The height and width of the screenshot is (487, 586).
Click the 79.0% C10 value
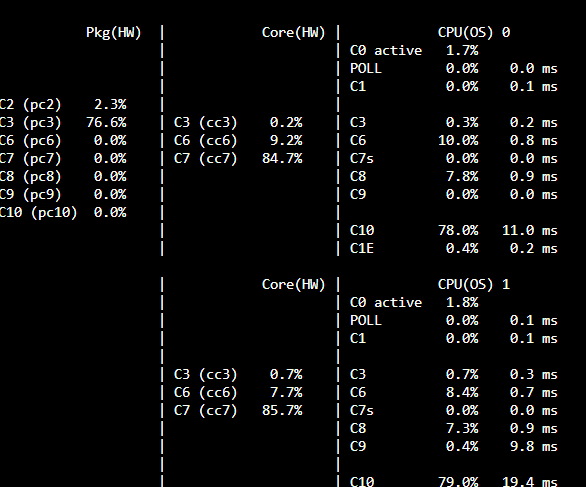(459, 481)
